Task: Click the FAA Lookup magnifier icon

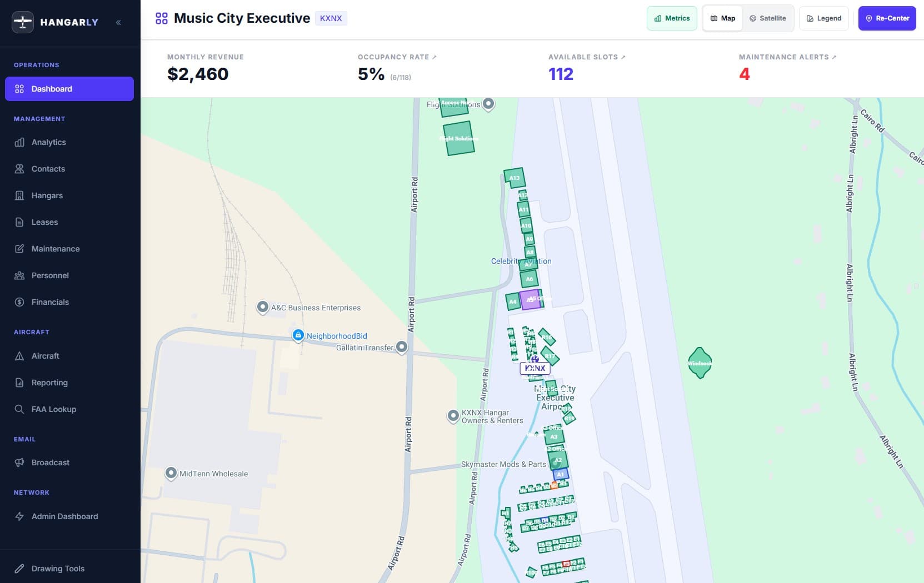Action: point(19,409)
